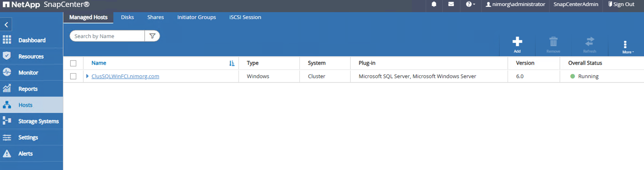Click the Version column header
Image resolution: width=644 pixels, height=170 pixels.
tap(525, 63)
